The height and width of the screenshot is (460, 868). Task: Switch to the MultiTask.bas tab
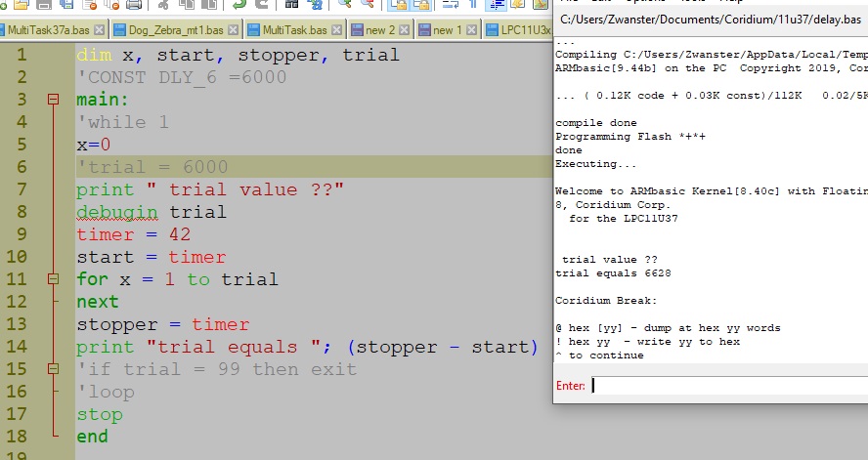click(x=293, y=30)
